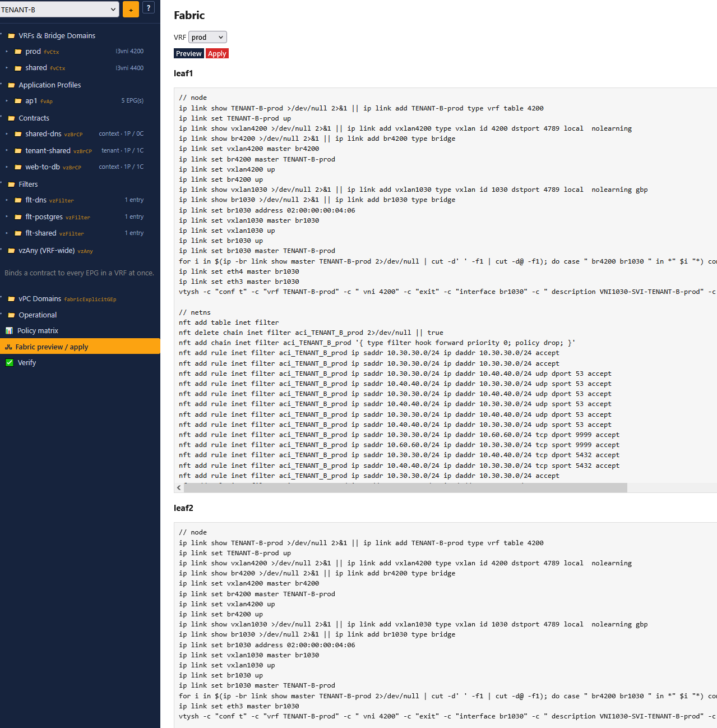This screenshot has width=717, height=728.
Task: Open the TENANT-B tenant dropdown
Action: pos(59,10)
